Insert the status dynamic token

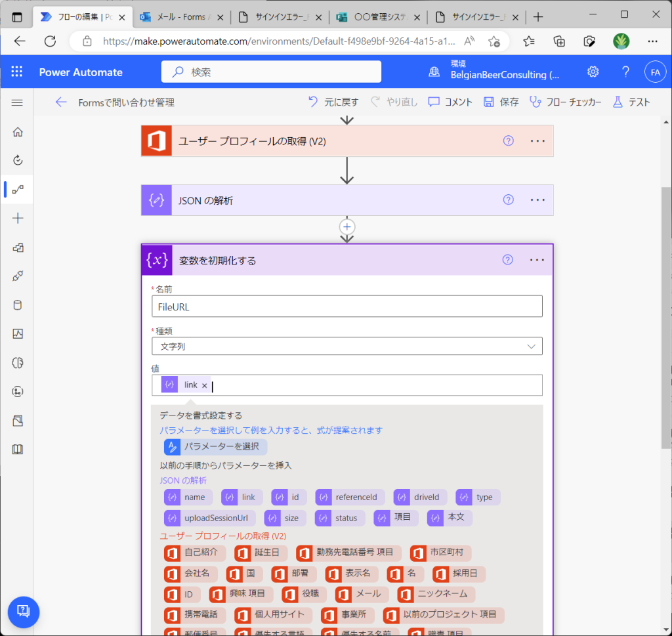(339, 518)
